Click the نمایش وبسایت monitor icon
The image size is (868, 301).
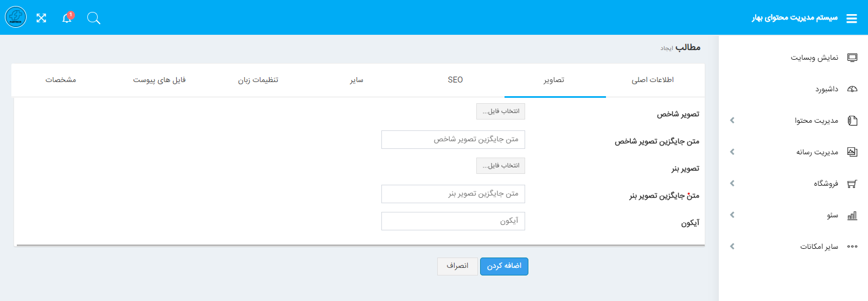tap(852, 58)
